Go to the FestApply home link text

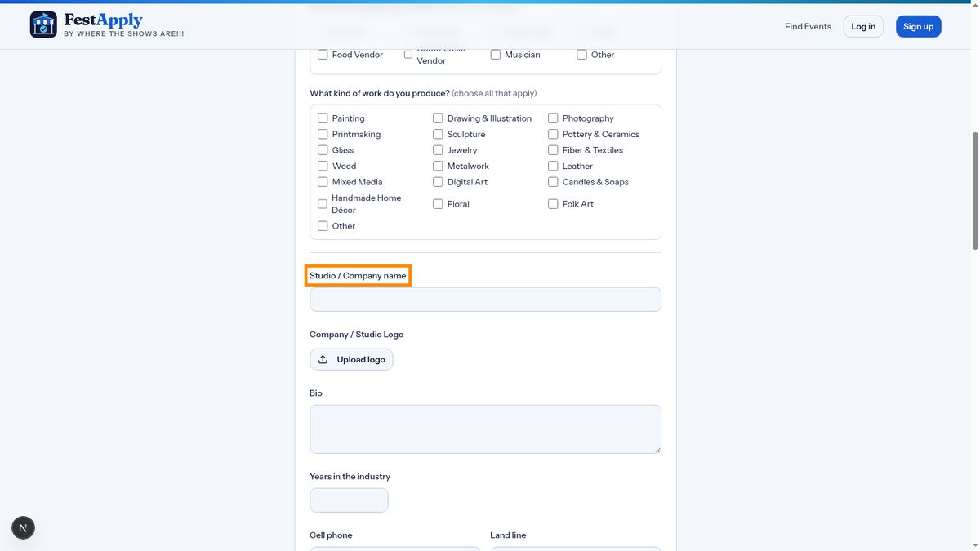104,20
